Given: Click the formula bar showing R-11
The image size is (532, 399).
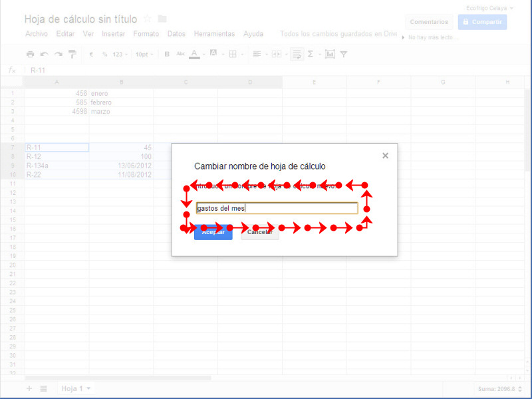Looking at the screenshot, I should [277, 70].
